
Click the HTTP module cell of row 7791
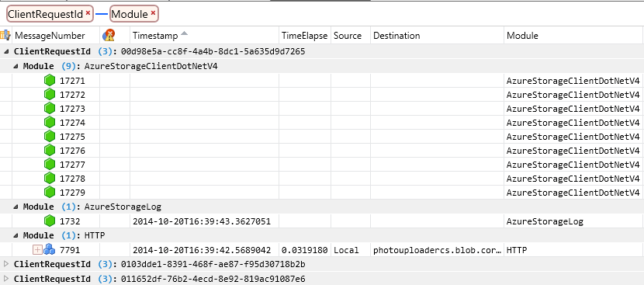point(517,250)
